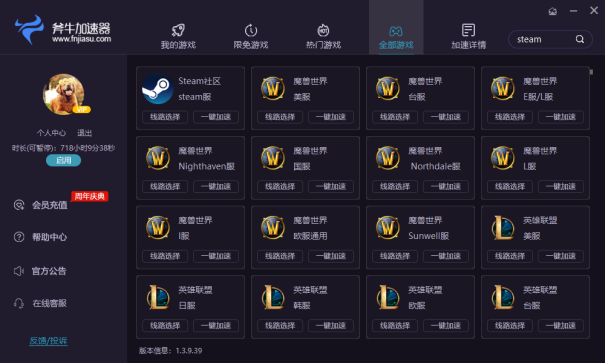This screenshot has height=363, width=605.
Task: Click the 周年庆典 red badge
Action: tap(90, 196)
